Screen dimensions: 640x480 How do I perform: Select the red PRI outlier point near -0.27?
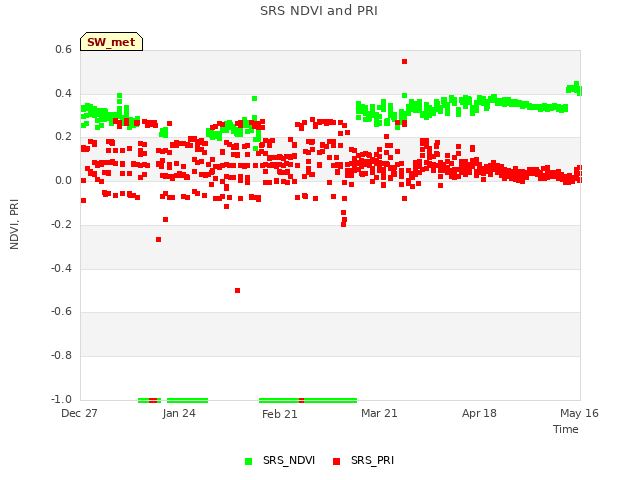click(158, 240)
